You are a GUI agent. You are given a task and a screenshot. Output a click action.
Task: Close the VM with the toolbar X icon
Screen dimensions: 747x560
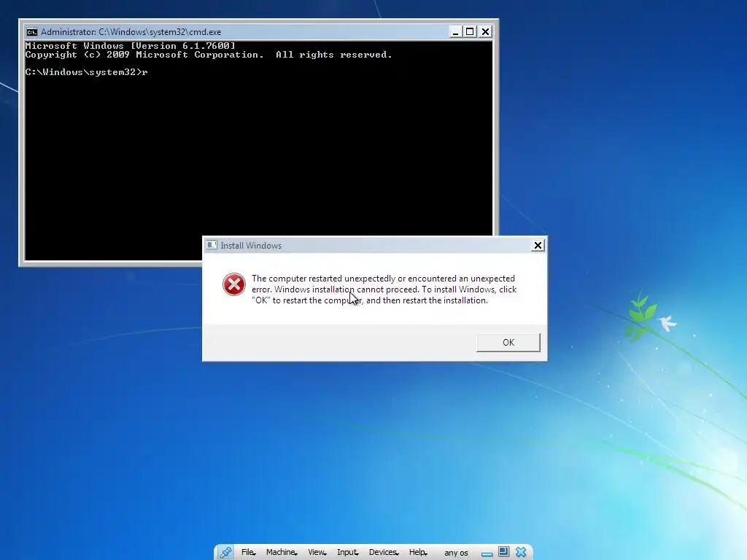[x=521, y=552]
